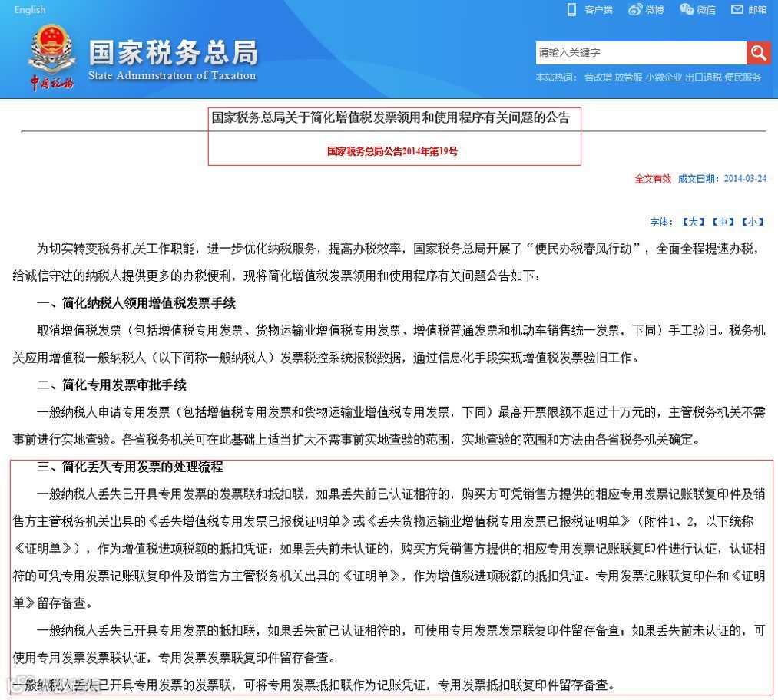The width and height of the screenshot is (778, 700).
Task: Click red announcement number 2014年第19号
Action: tap(392, 151)
